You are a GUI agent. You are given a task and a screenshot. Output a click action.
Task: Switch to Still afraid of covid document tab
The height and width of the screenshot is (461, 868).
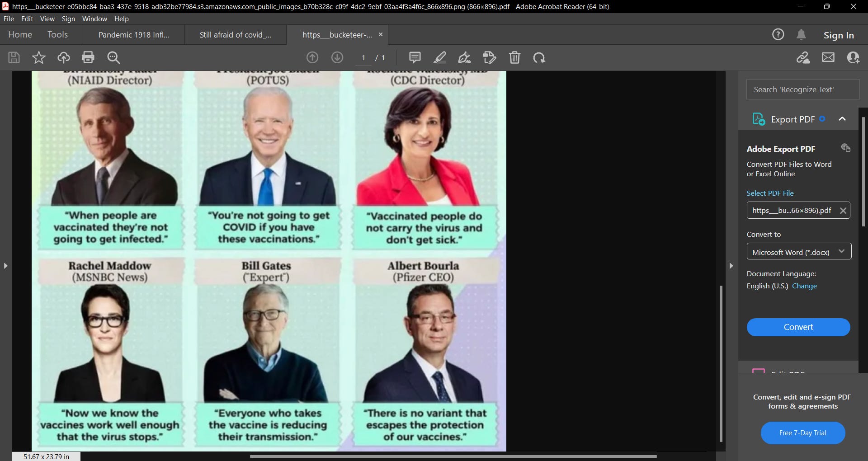236,35
